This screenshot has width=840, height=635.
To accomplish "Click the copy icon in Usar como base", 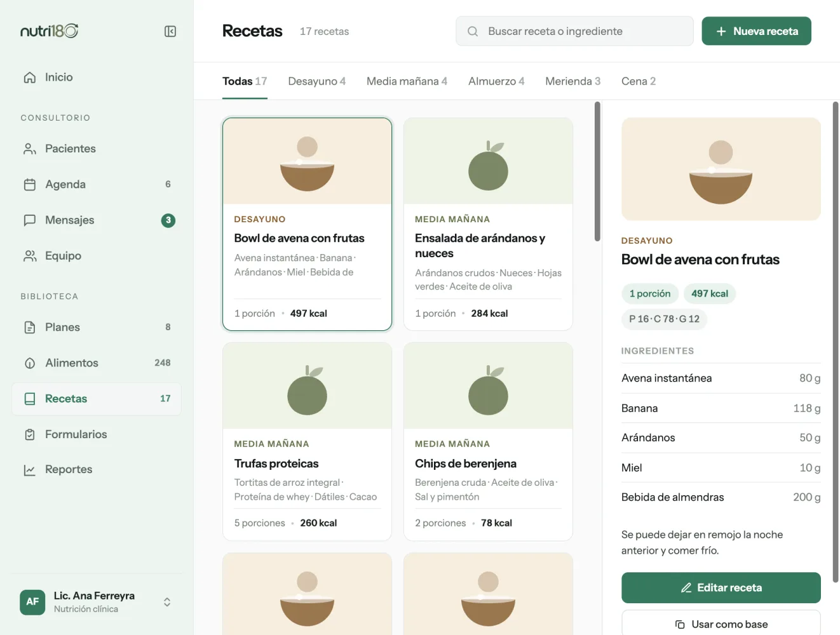I will [680, 624].
